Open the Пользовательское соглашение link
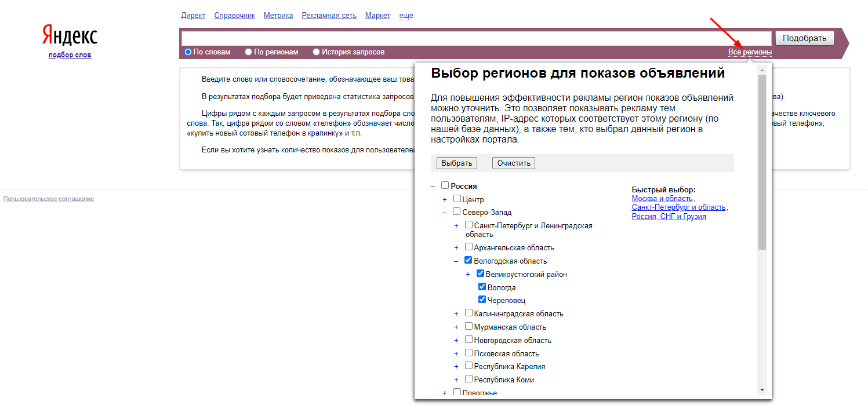 [49, 199]
